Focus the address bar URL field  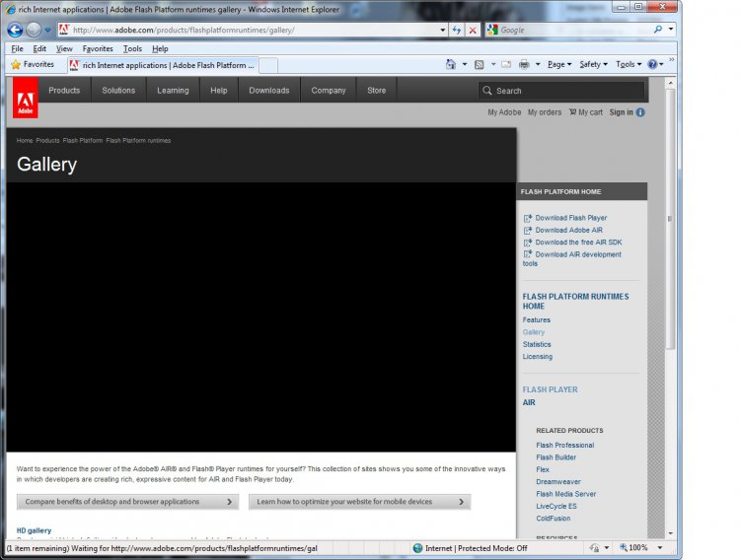[x=254, y=30]
